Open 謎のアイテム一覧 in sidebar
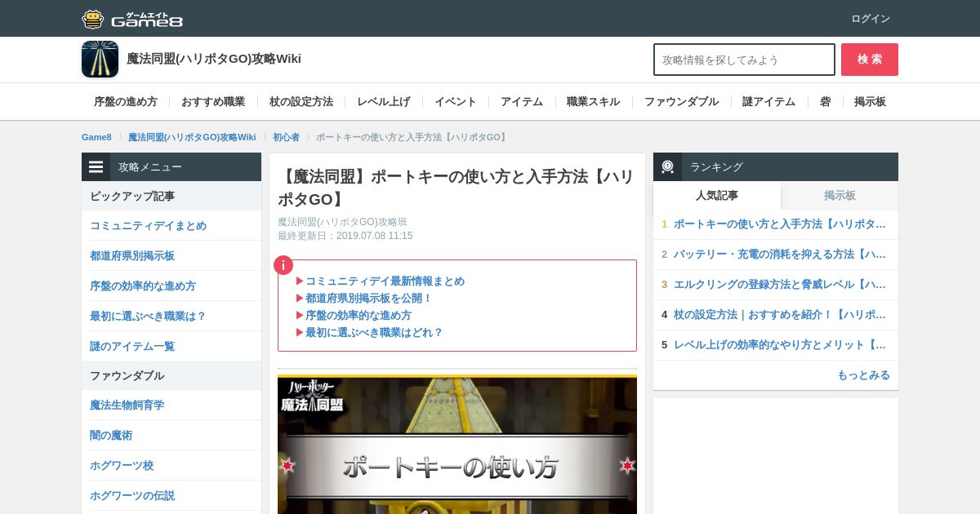980x514 pixels. click(x=171, y=347)
